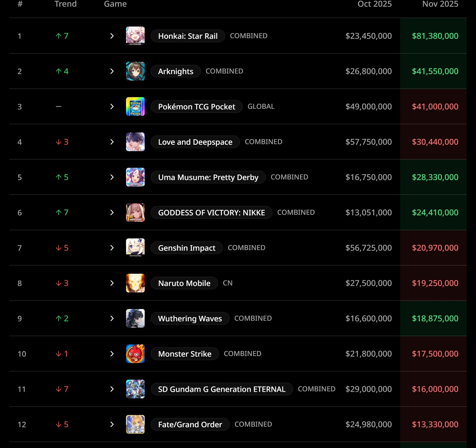Image resolution: width=476 pixels, height=448 pixels.
Task: Open the GODDESS OF VICTORY: NIKKE icon
Action: pos(135,212)
